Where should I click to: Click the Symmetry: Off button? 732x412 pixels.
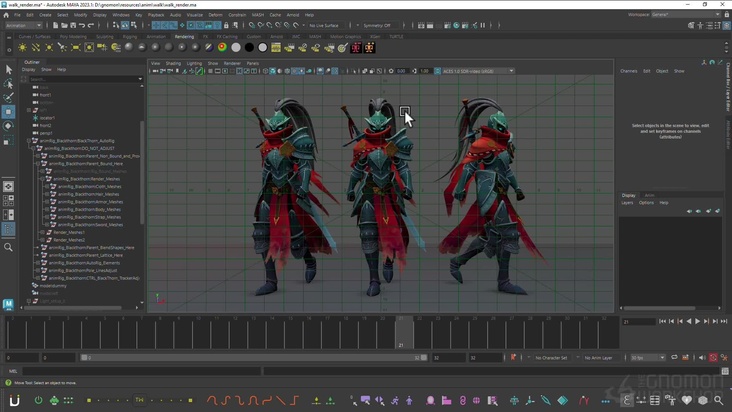(375, 26)
